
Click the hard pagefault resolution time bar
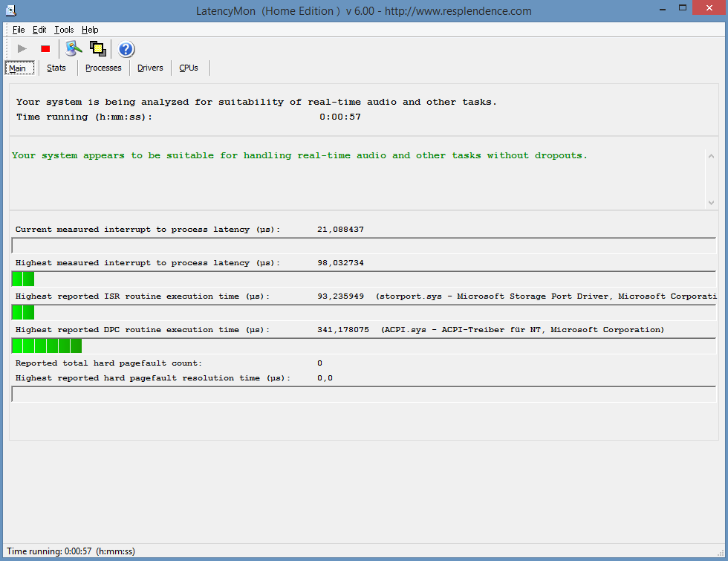(x=363, y=394)
